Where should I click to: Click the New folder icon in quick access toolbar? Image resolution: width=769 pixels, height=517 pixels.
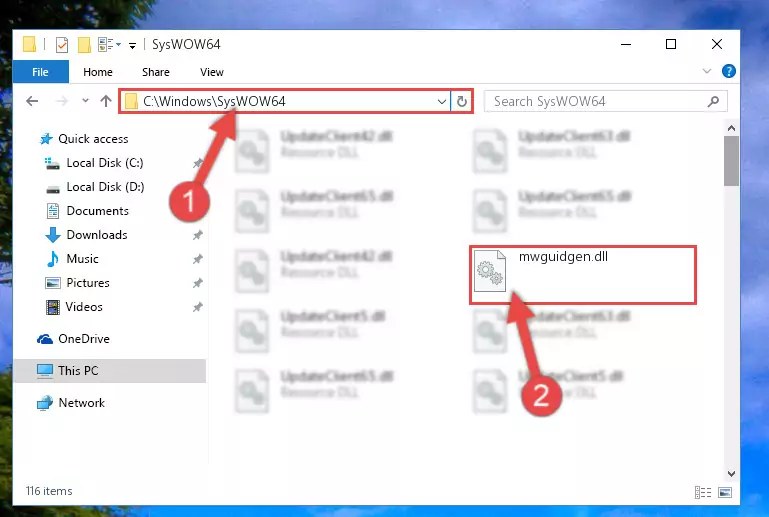pyautogui.click(x=84, y=45)
